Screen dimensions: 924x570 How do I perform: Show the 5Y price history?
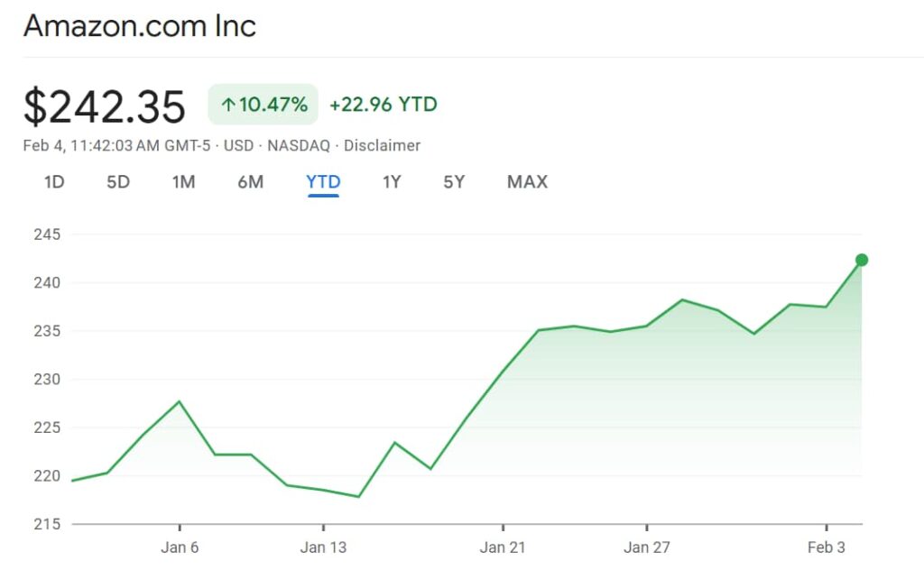454,182
